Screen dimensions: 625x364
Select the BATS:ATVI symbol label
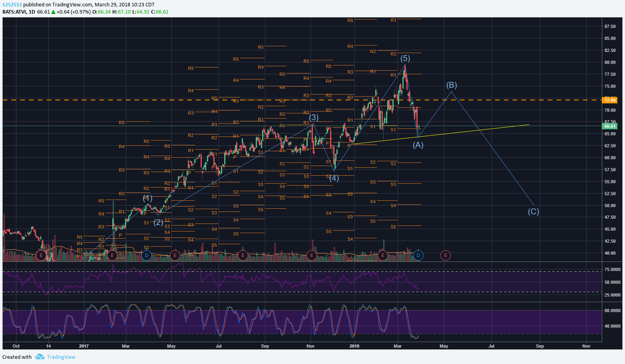point(14,12)
